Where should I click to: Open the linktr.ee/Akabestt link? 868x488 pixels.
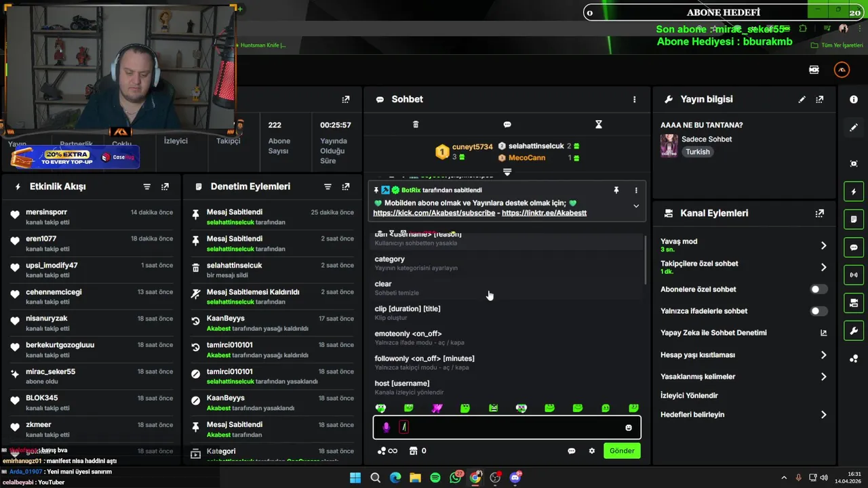coord(544,213)
